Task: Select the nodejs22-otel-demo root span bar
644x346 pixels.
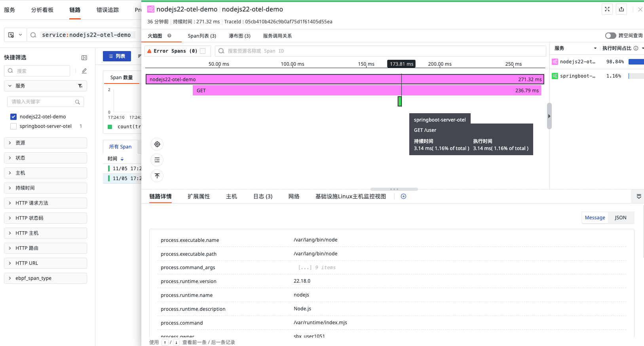Action: (345, 79)
